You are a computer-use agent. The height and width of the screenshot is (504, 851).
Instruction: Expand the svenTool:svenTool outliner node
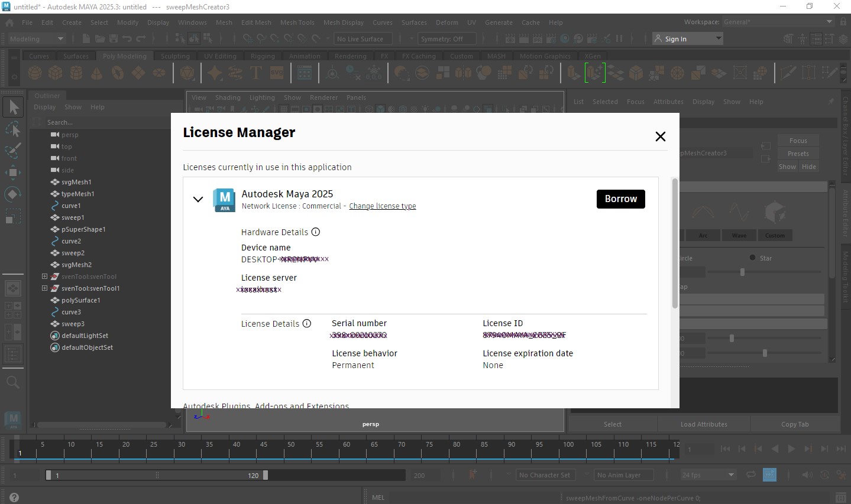coord(44,277)
